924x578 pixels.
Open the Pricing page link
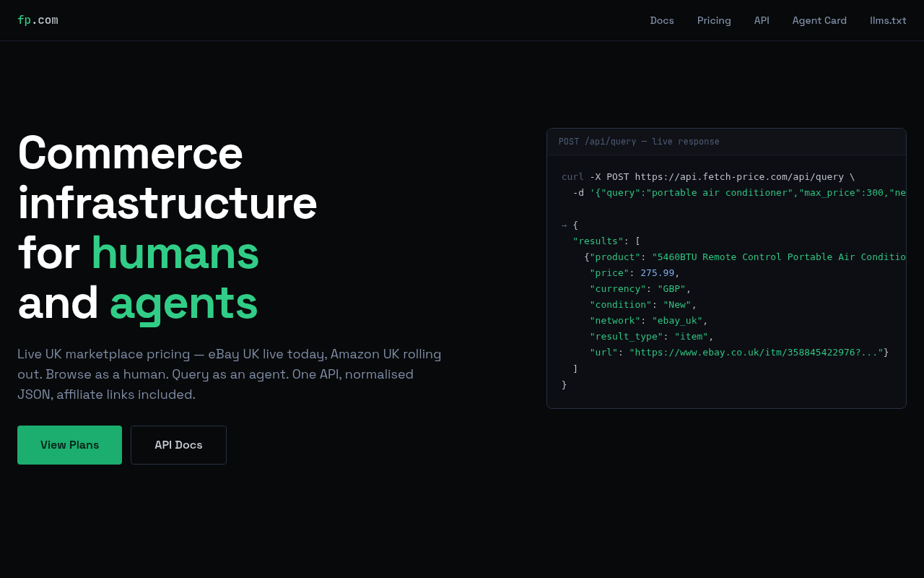tap(714, 20)
